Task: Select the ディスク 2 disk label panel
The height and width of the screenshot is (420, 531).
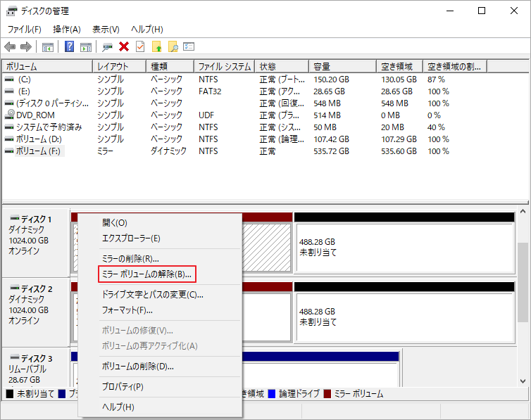Action: [x=36, y=312]
